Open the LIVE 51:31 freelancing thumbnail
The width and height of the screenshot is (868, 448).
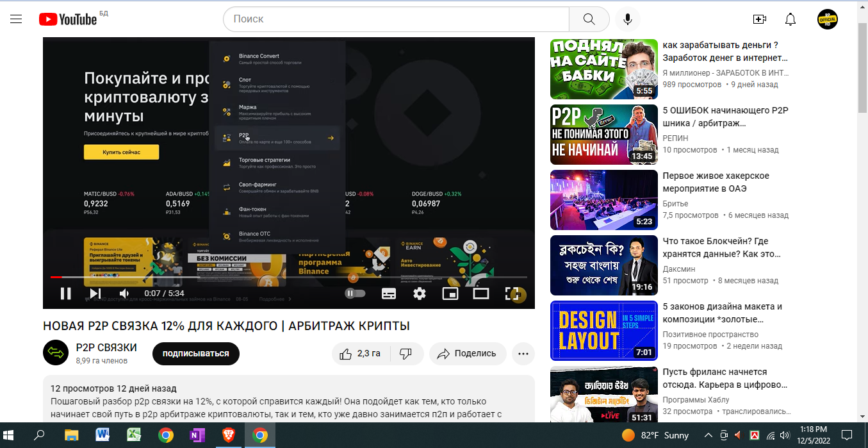[604, 395]
